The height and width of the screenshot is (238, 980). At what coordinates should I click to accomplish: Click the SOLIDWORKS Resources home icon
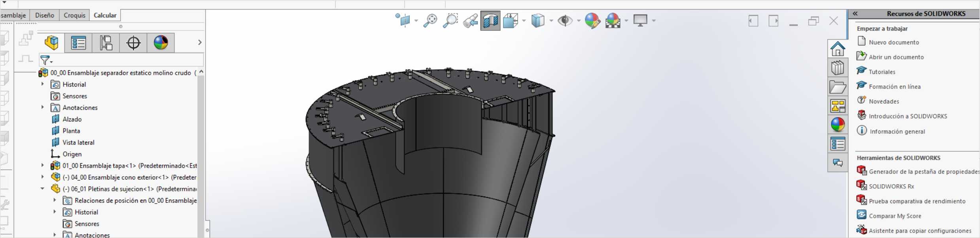click(x=837, y=49)
